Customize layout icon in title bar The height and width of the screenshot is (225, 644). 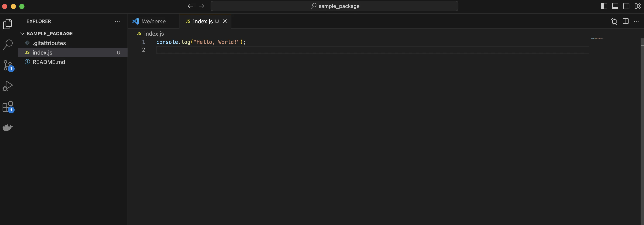tap(638, 6)
